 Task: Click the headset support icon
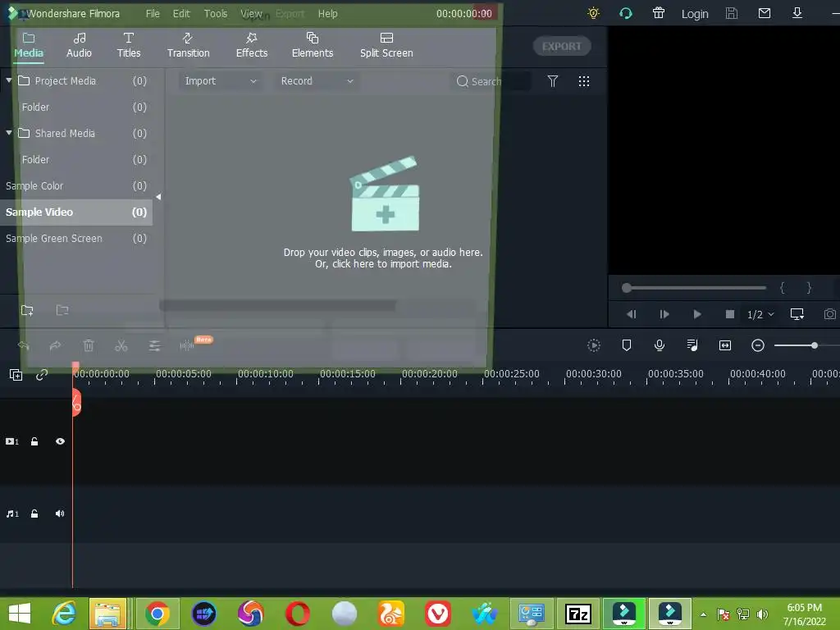[626, 13]
